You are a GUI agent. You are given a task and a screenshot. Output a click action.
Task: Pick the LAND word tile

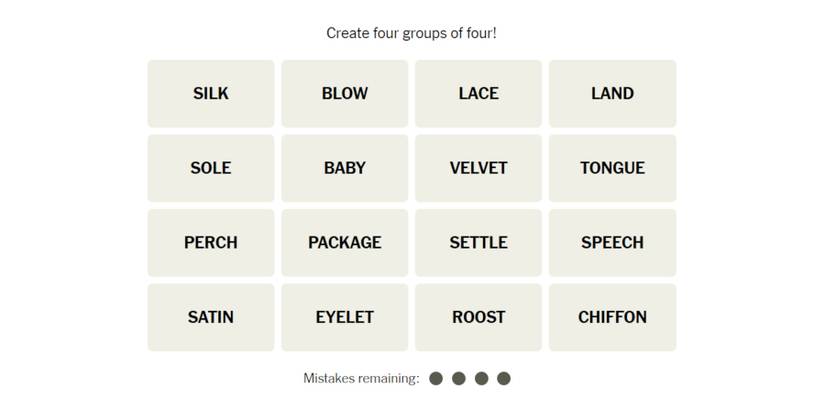click(x=612, y=93)
